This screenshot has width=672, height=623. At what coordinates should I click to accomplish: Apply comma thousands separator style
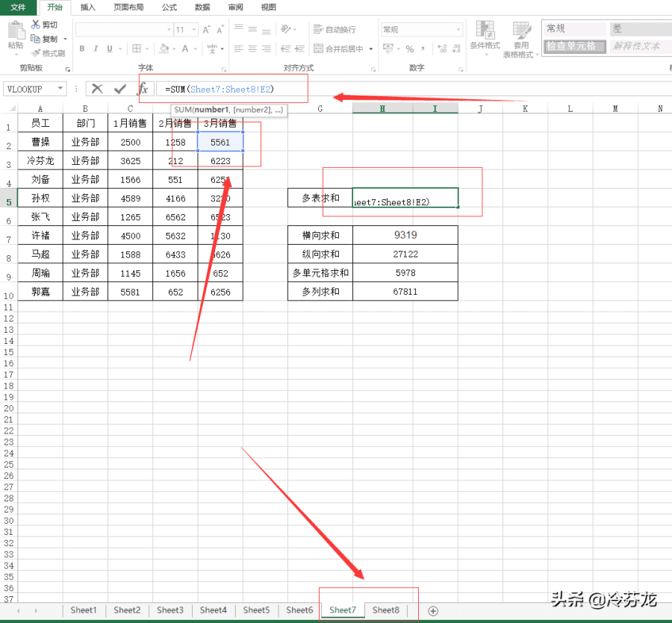coord(423,48)
